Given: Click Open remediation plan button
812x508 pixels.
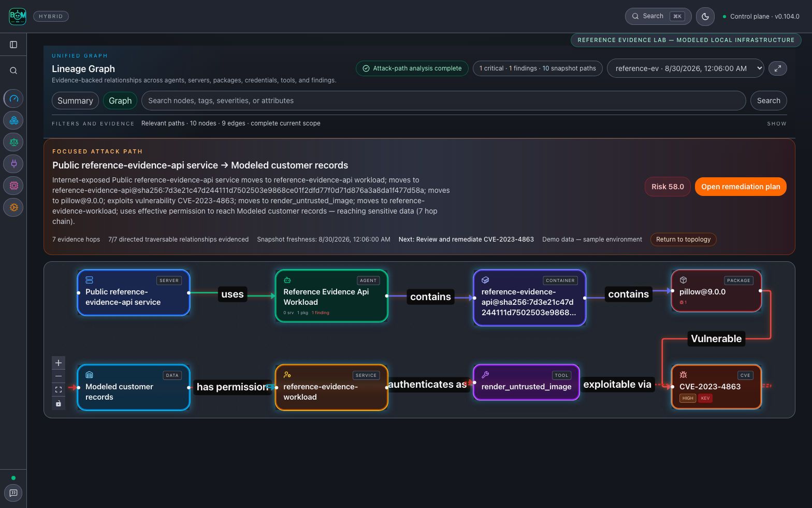Looking at the screenshot, I should click(741, 187).
